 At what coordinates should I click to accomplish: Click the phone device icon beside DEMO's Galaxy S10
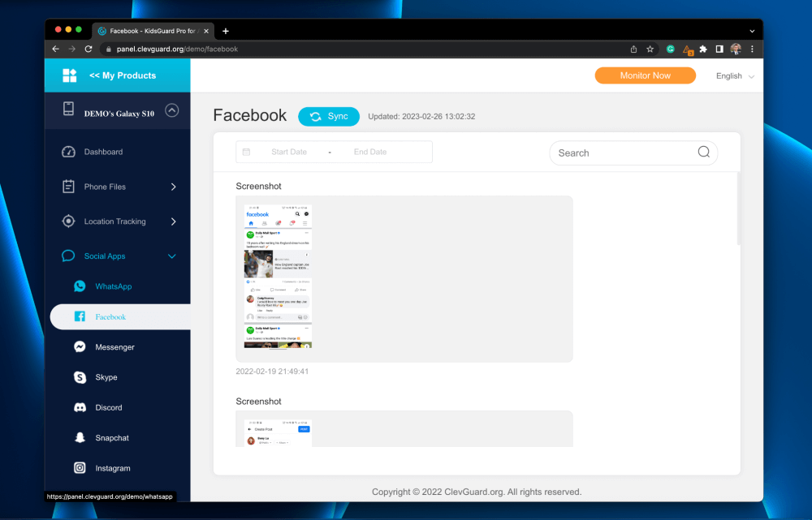pyautogui.click(x=68, y=109)
